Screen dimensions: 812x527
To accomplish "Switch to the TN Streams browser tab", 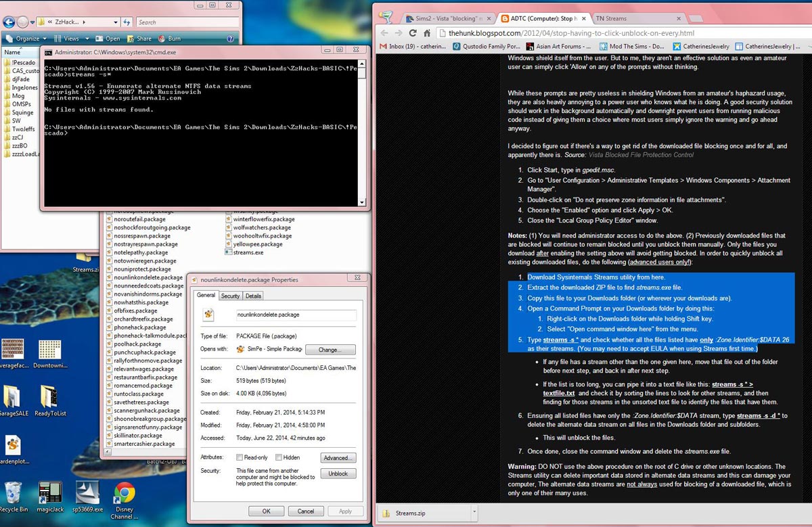I will (610, 18).
